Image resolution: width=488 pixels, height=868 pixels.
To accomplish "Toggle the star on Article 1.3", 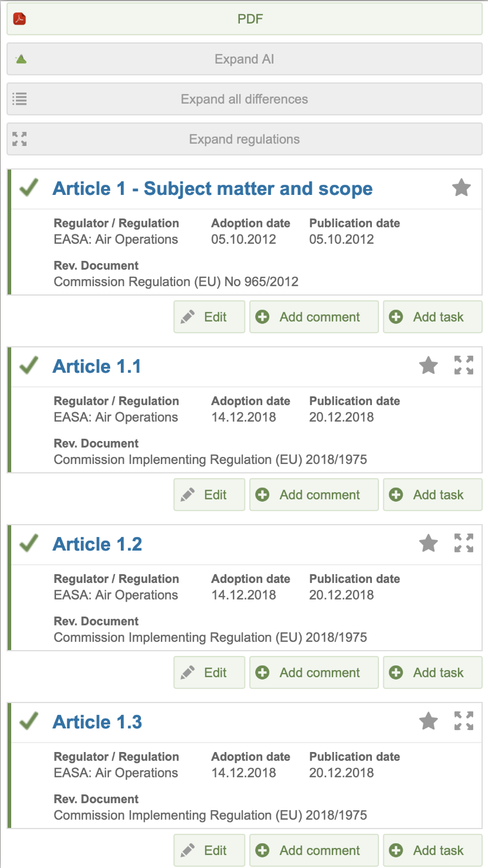I will pos(428,721).
